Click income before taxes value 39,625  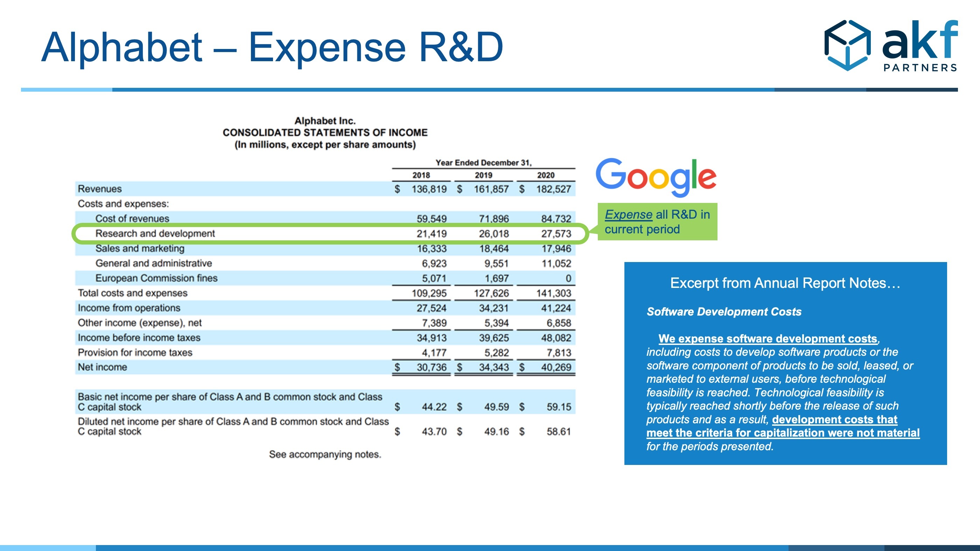click(x=494, y=338)
